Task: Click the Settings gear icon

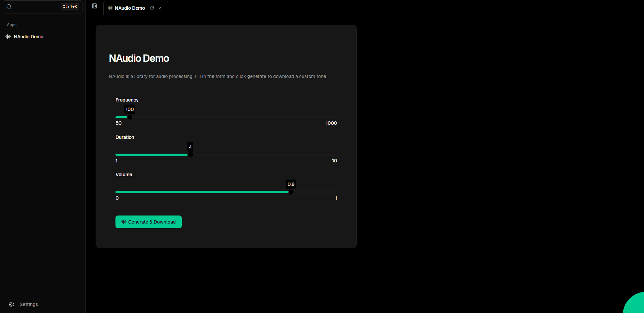Action: point(11,304)
